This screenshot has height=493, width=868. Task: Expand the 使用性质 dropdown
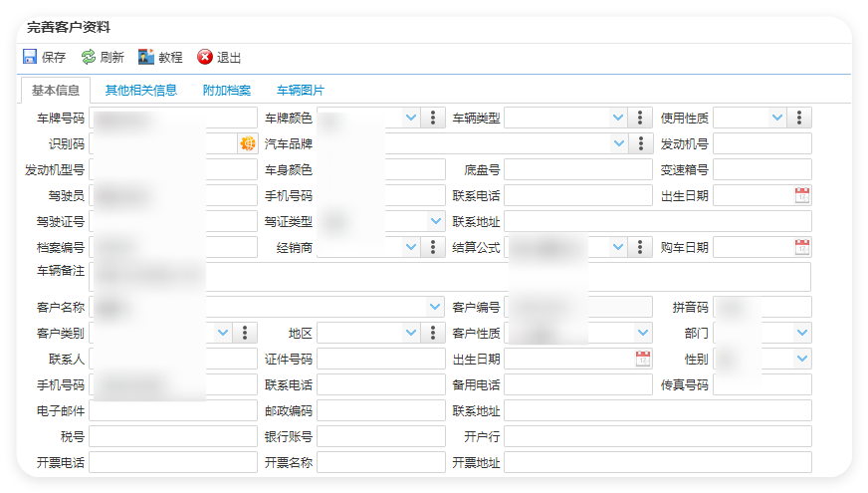(x=777, y=118)
